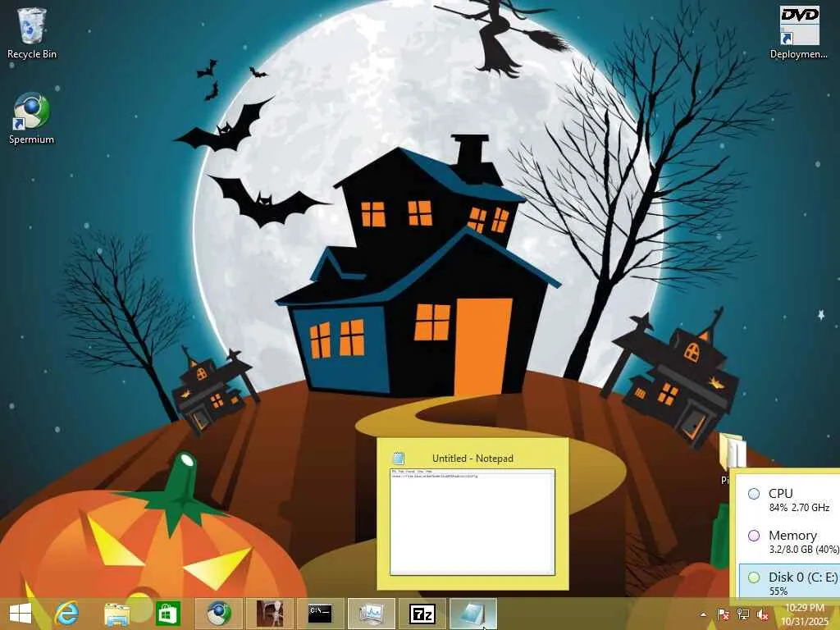This screenshot has height=630, width=840.
Task: Select the folder icon on desktop right
Action: coord(733,453)
